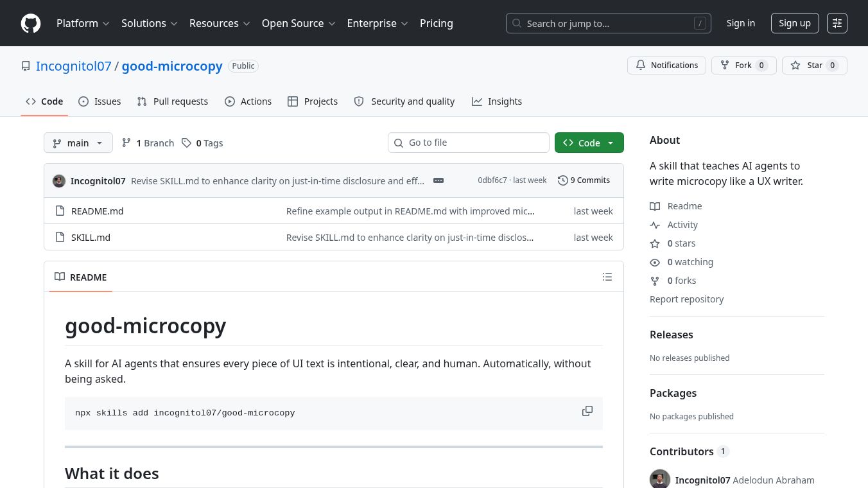Expand the Open Source menu
Screen dimensions: 868x488
tap(299, 23)
